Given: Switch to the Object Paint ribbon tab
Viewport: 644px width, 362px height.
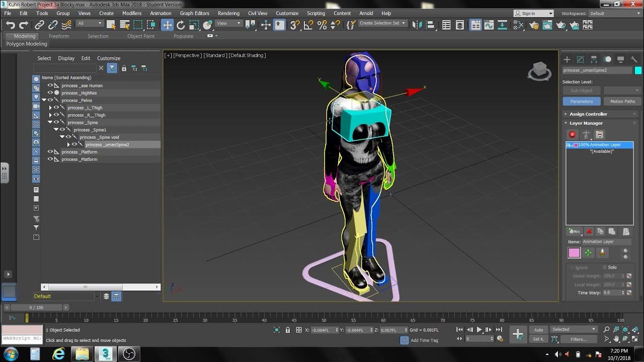Looking at the screenshot, I should pyautogui.click(x=141, y=36).
